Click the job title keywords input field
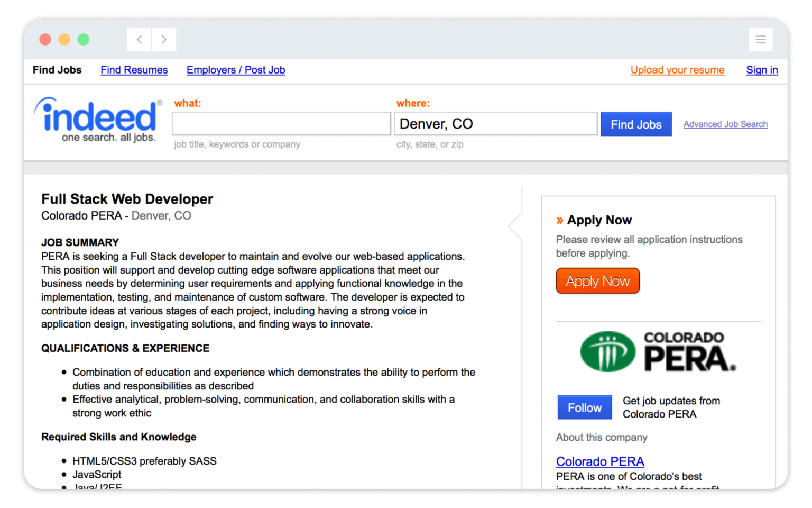Viewport: 812px width, 508px height. coord(281,123)
